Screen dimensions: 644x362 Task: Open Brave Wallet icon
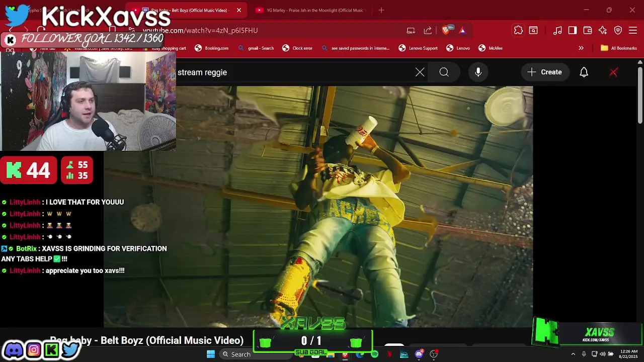[x=588, y=31]
